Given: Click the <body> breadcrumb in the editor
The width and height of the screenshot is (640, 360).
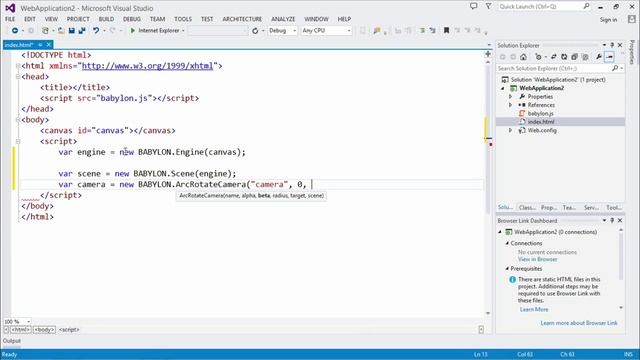Looking at the screenshot, I should (x=44, y=329).
